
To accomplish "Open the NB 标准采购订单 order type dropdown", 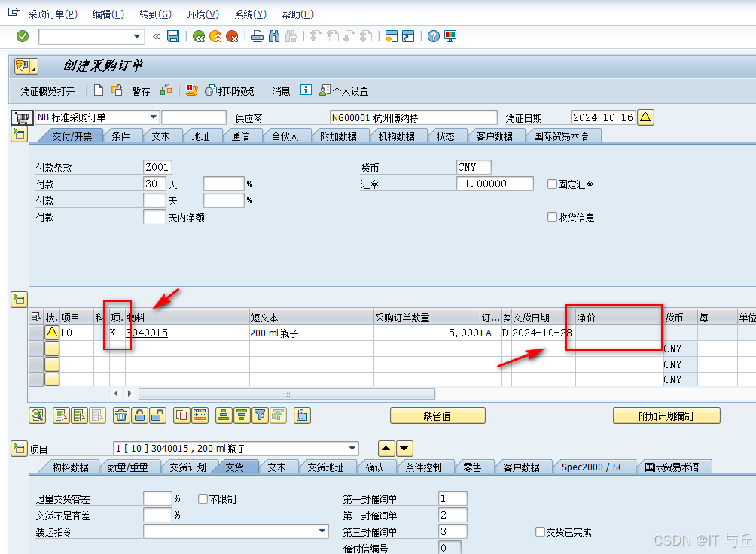I will [x=154, y=117].
